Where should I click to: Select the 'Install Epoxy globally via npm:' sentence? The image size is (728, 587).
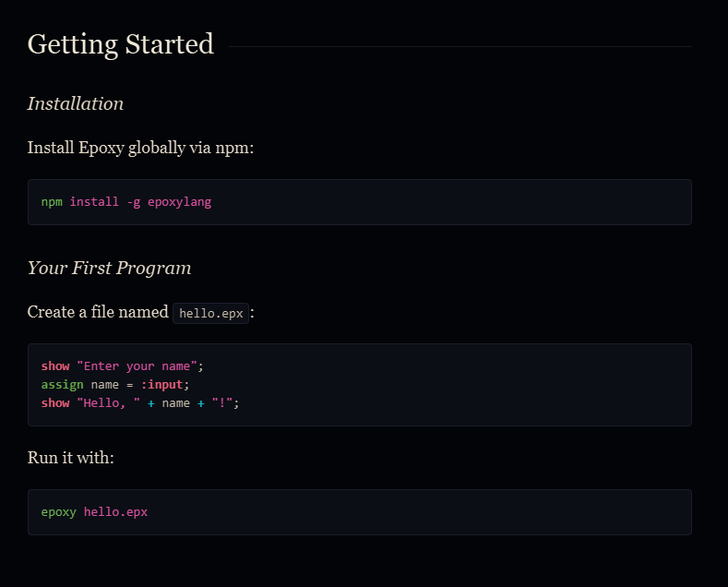140,149
